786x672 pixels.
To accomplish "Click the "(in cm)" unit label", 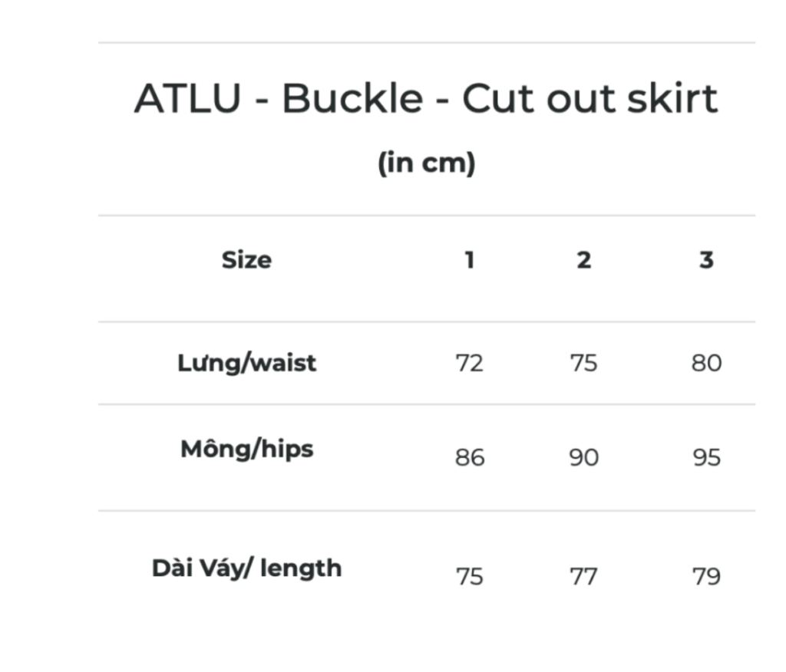I will [426, 163].
